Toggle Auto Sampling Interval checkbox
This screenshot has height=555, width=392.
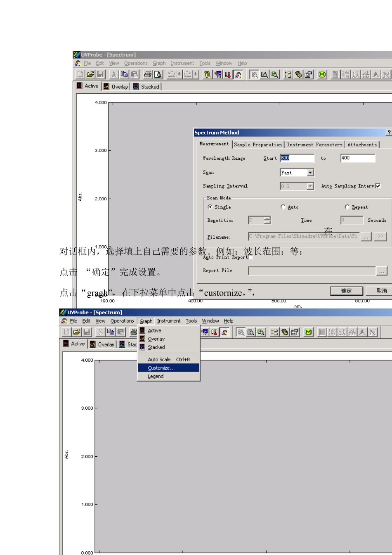(378, 186)
